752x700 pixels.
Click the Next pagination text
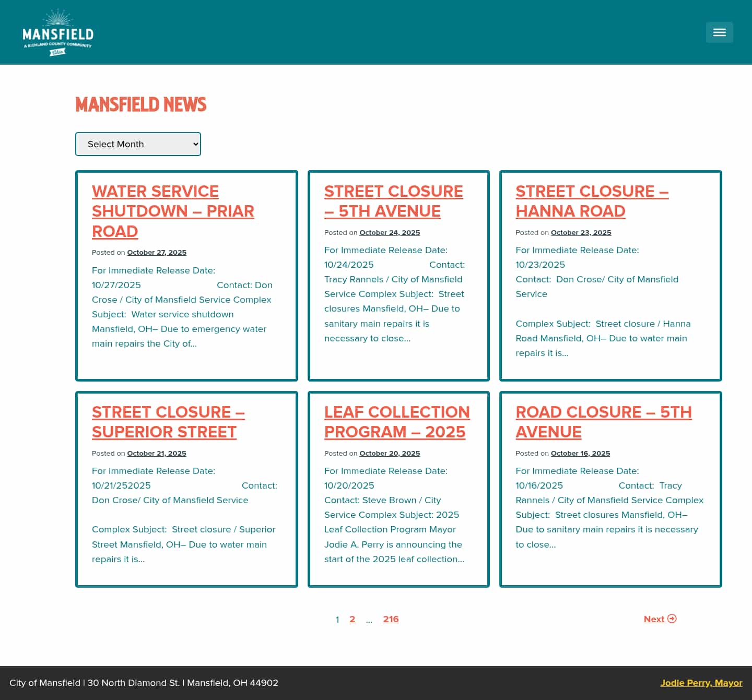pos(654,619)
